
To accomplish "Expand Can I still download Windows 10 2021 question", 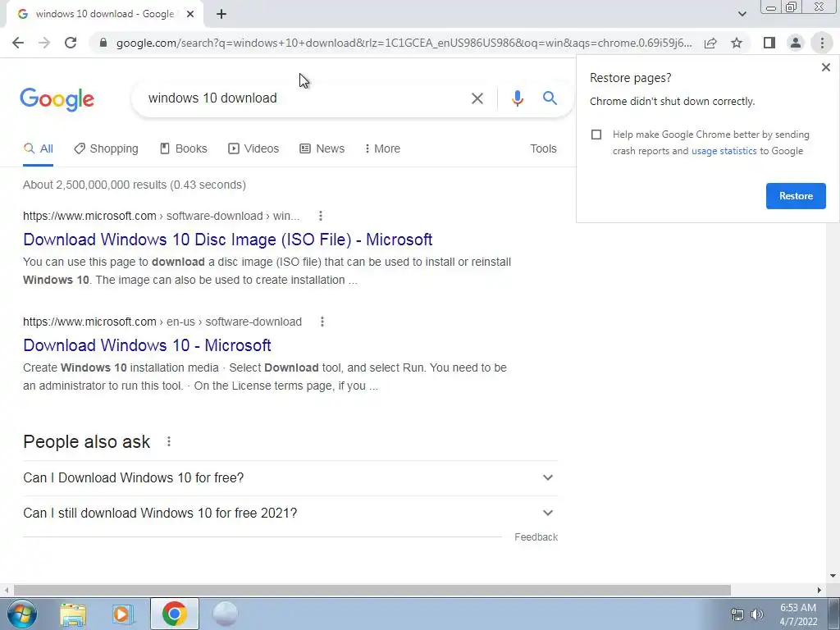I will [x=290, y=514].
